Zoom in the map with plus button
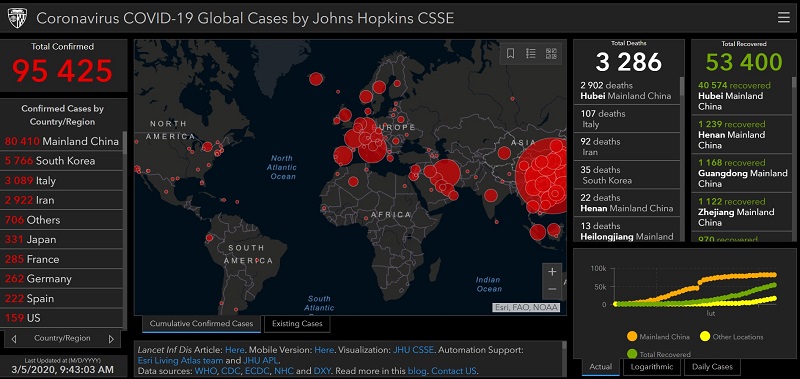Viewport: 800px width, 379px height. click(x=552, y=272)
